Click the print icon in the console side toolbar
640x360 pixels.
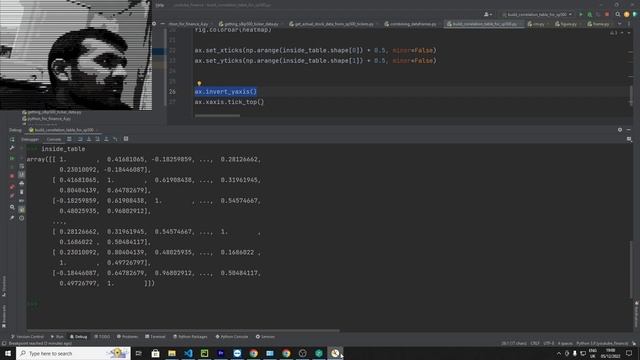coord(22,183)
